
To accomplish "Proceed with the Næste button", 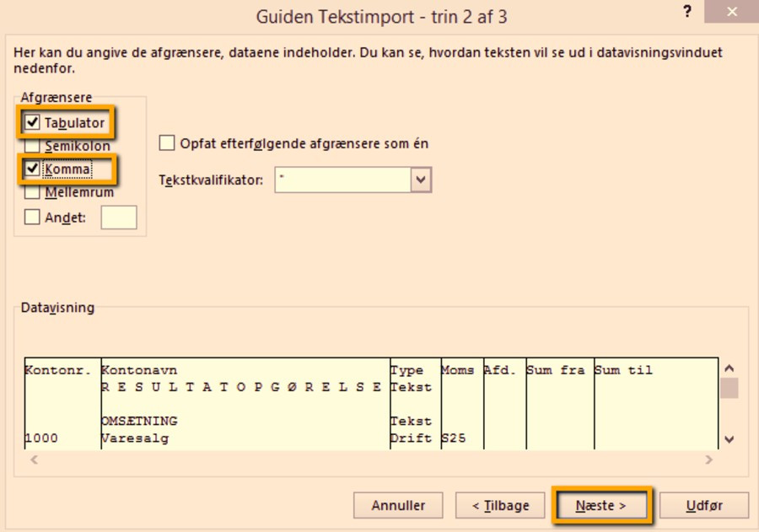I will pos(600,506).
